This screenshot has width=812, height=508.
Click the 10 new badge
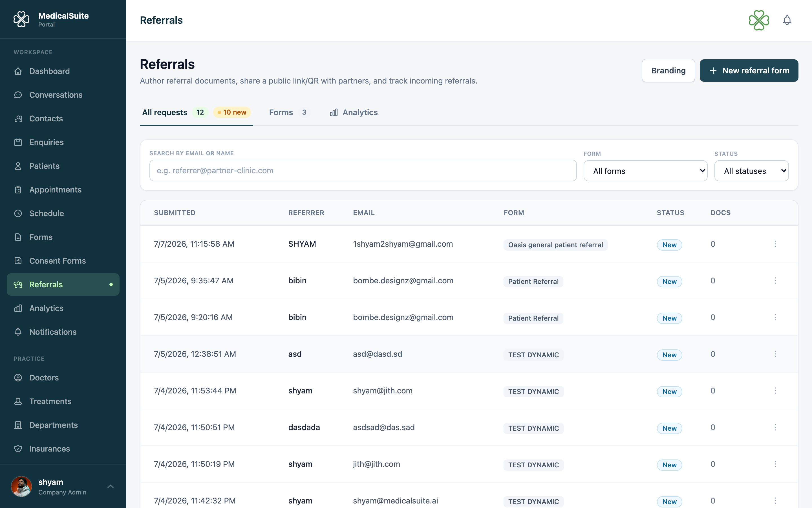(232, 112)
